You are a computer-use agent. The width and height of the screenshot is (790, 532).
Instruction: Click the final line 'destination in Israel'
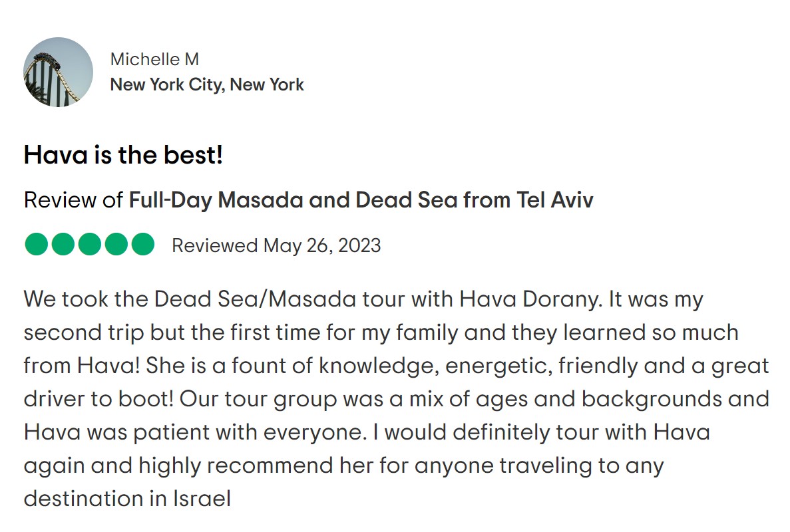[x=128, y=499]
